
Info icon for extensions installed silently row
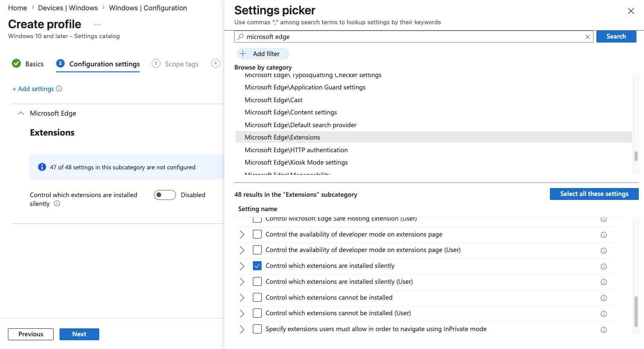pyautogui.click(x=604, y=266)
